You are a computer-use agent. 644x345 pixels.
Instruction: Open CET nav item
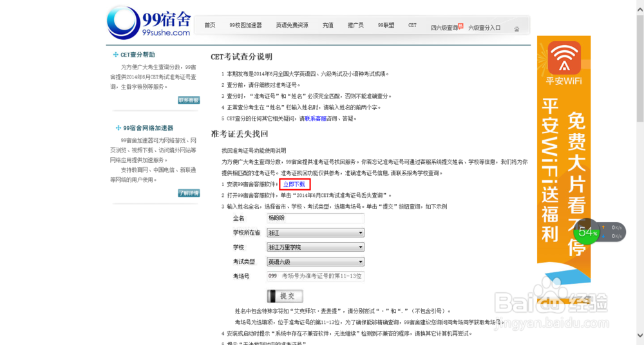pyautogui.click(x=412, y=25)
